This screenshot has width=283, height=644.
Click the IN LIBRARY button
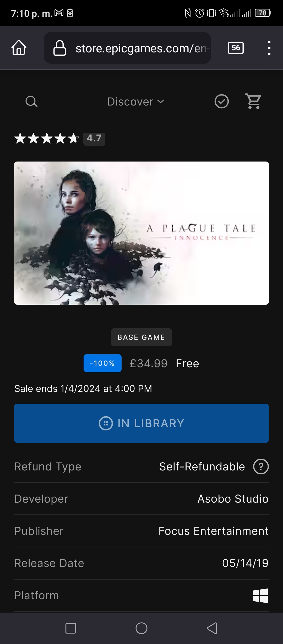(141, 423)
